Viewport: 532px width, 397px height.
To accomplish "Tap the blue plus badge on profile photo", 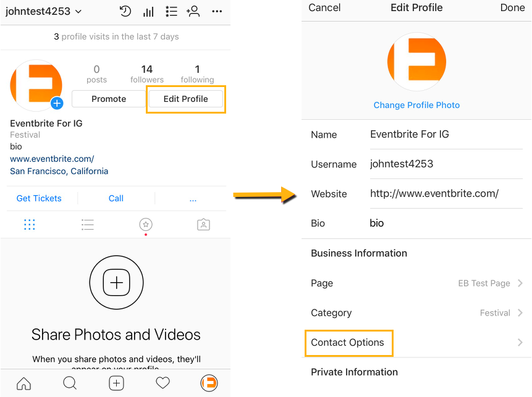I will click(57, 103).
